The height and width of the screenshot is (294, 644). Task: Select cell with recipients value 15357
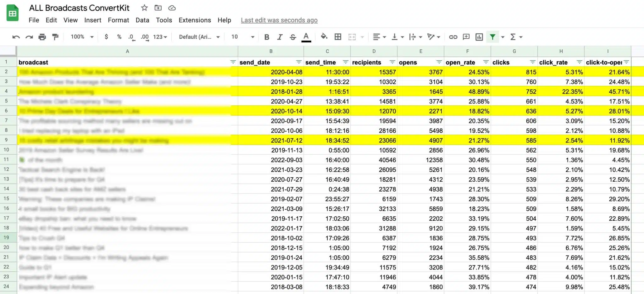374,72
